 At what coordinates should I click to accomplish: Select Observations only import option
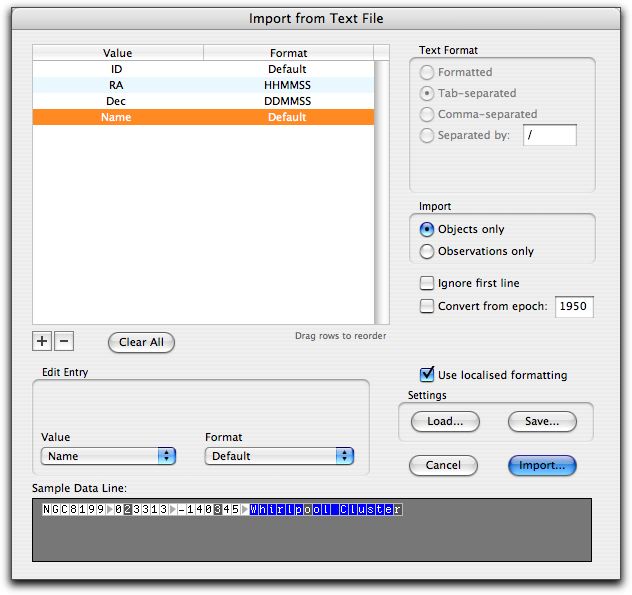pos(428,251)
